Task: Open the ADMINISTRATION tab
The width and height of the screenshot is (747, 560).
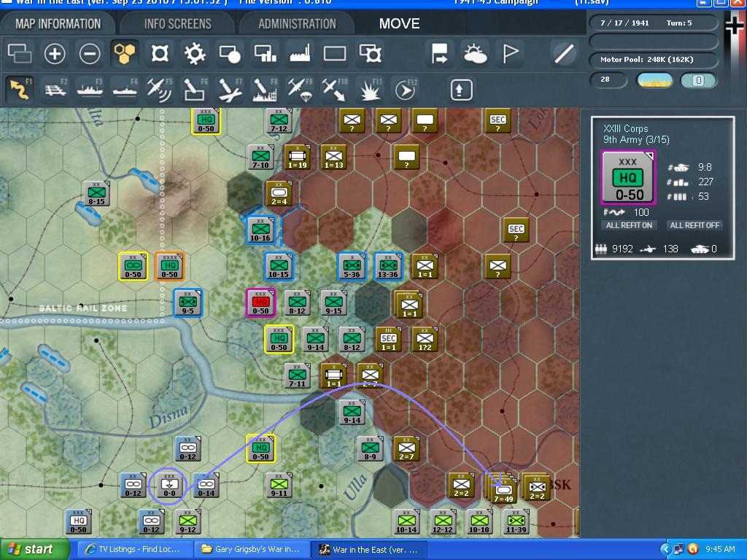Action: 298,23
